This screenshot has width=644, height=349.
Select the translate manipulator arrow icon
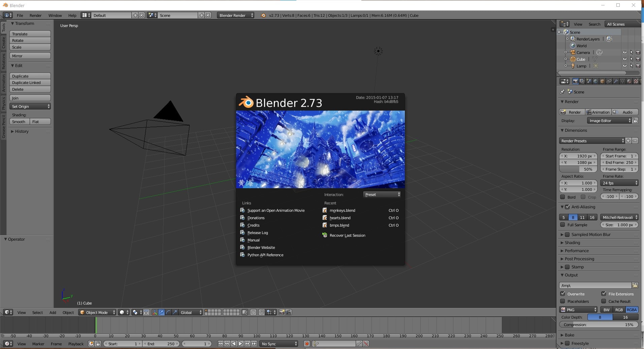click(x=162, y=312)
